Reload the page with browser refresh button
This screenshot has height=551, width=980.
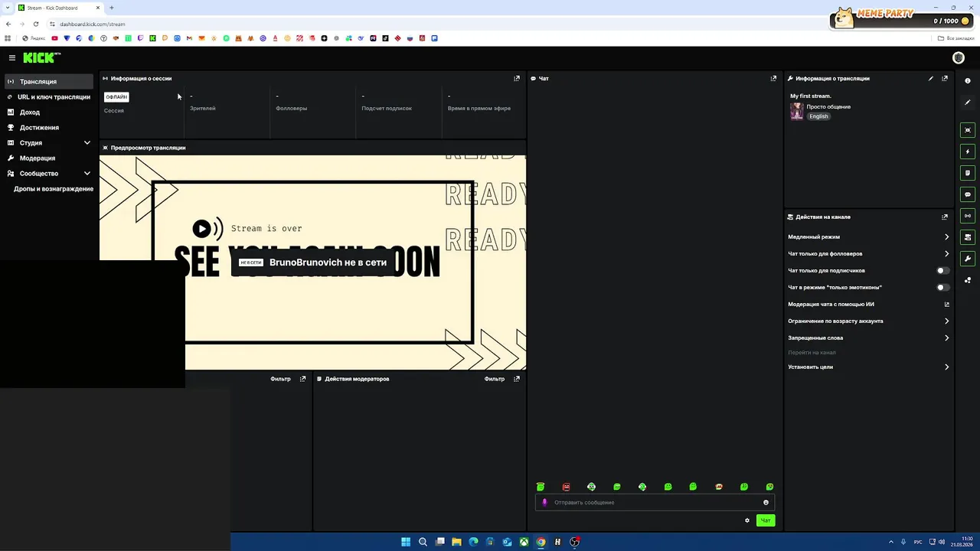(34, 24)
